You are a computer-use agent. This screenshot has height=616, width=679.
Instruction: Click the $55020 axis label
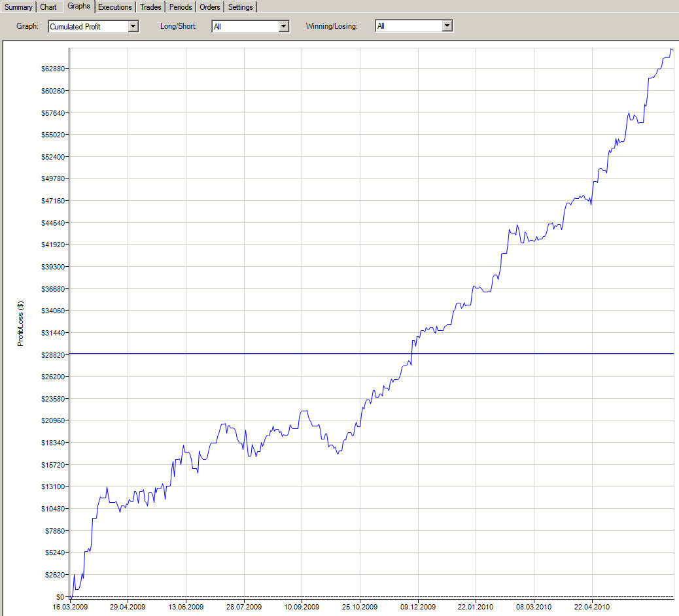click(53, 135)
